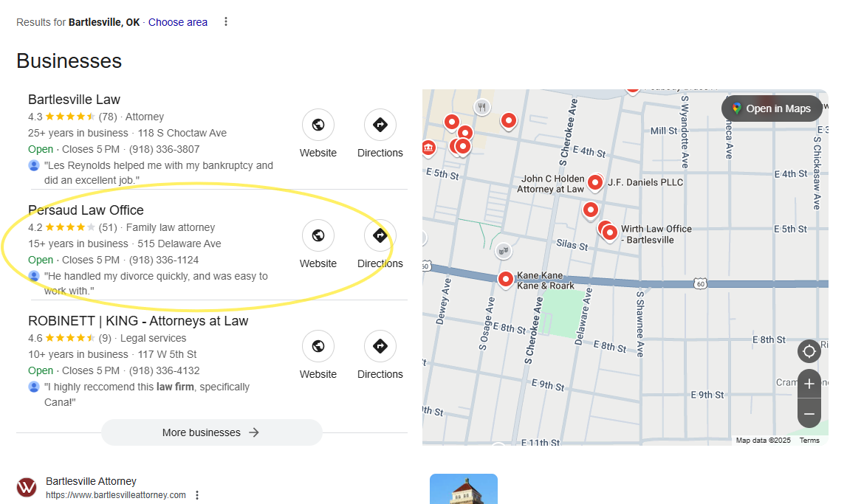Open the Bartlesville Attorney search result

(92, 481)
